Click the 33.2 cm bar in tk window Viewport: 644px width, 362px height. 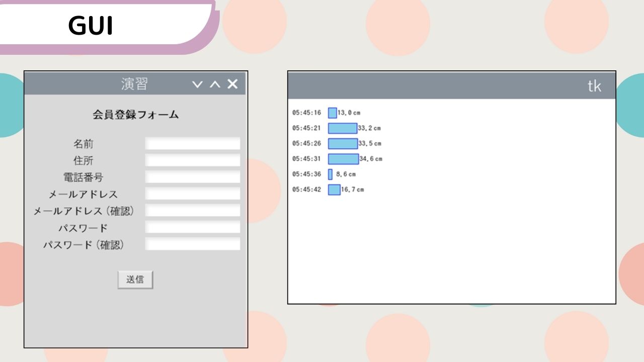(x=343, y=128)
